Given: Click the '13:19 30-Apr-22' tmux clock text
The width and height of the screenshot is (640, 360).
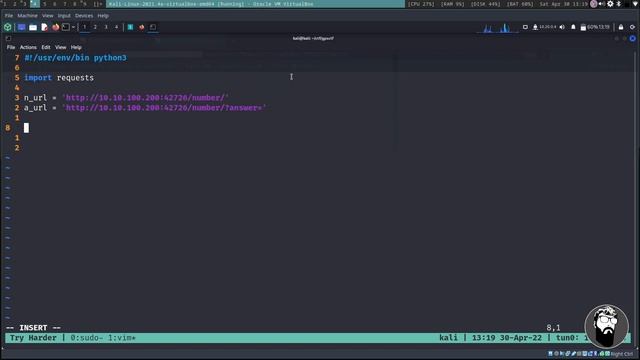Looking at the screenshot, I should [x=507, y=338].
